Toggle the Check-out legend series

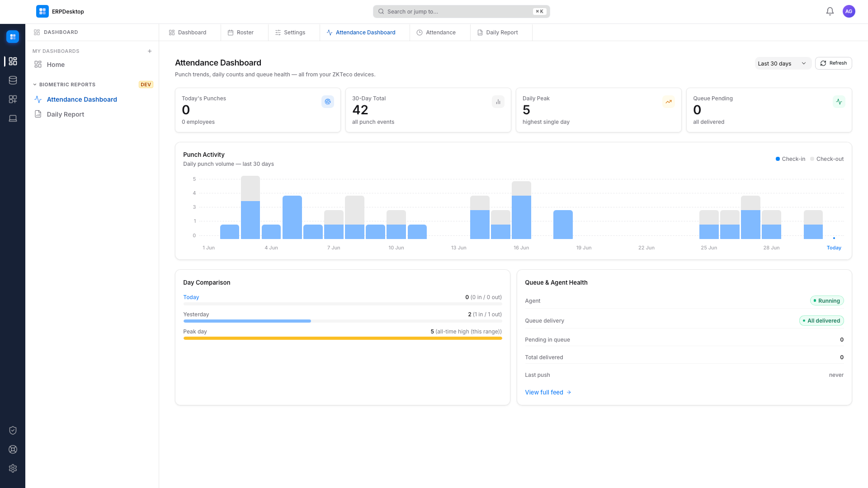pyautogui.click(x=827, y=159)
